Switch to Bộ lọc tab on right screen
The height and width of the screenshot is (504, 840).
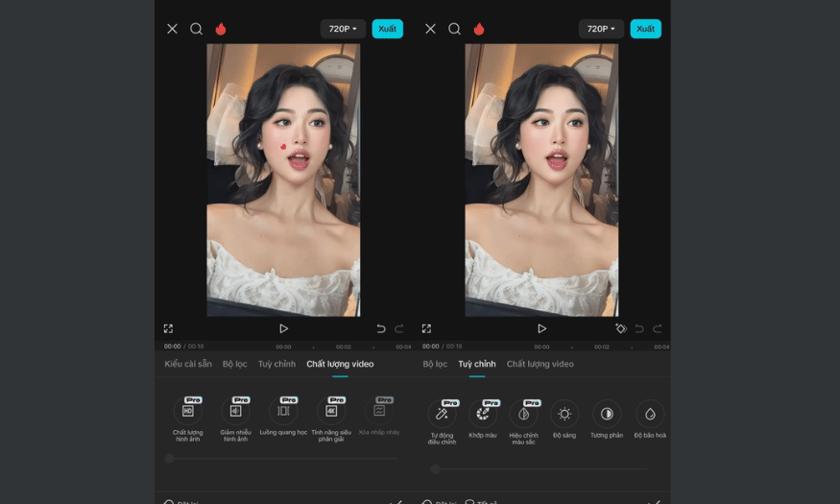click(435, 364)
